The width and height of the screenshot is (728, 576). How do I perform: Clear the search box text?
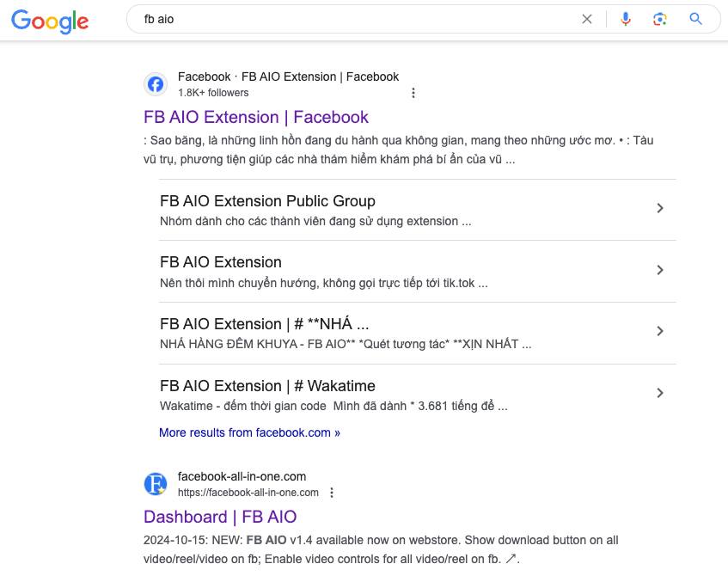[587, 19]
